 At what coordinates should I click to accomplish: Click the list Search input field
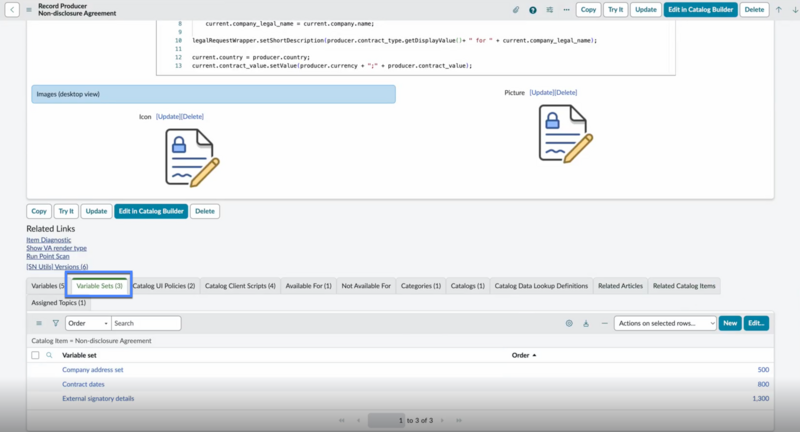pos(146,323)
